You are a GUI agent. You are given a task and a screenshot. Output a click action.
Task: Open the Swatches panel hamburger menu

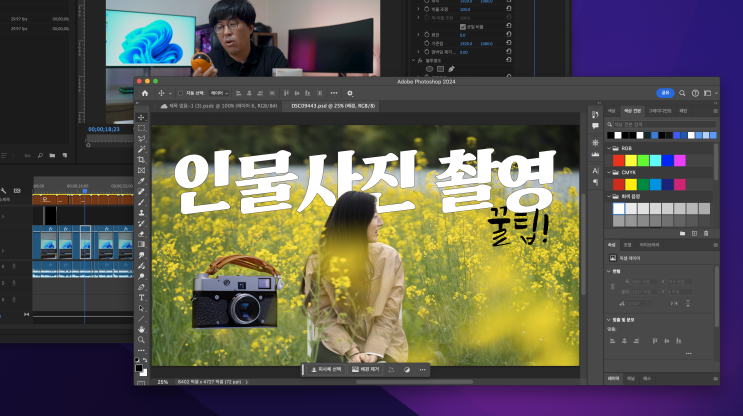click(x=716, y=111)
